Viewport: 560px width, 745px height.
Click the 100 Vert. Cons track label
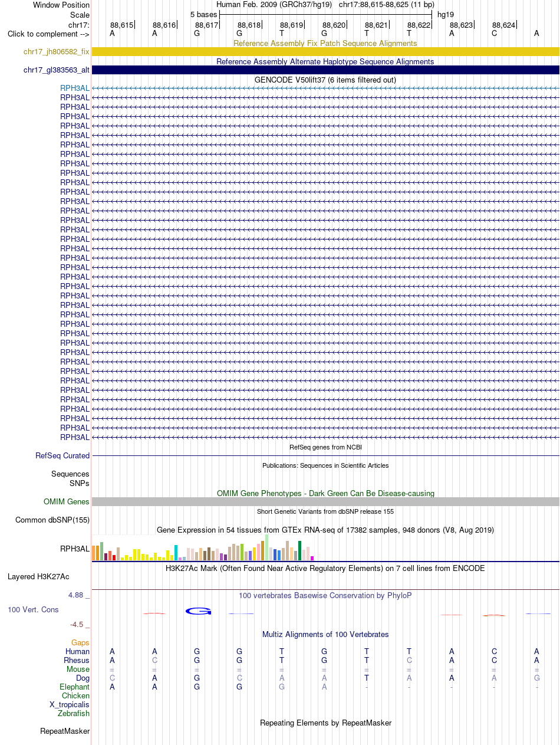click(x=33, y=609)
